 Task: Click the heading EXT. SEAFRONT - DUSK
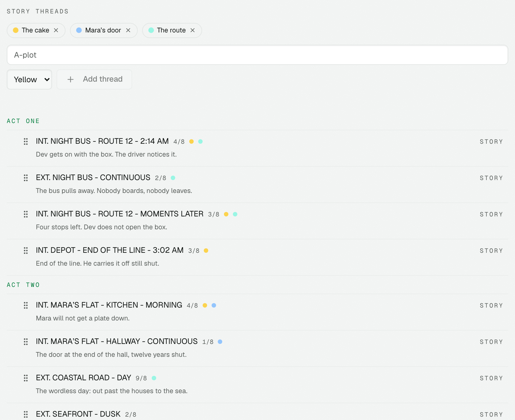(78, 414)
